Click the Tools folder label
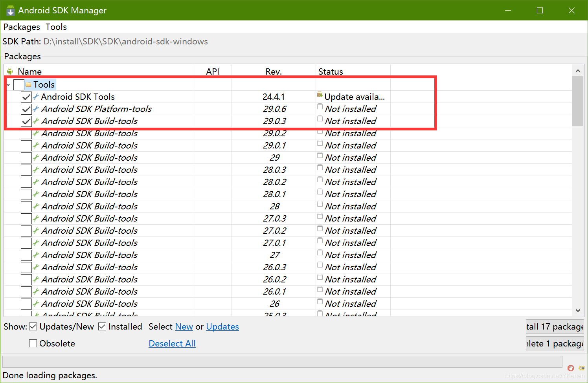This screenshot has height=383, width=588. (44, 84)
